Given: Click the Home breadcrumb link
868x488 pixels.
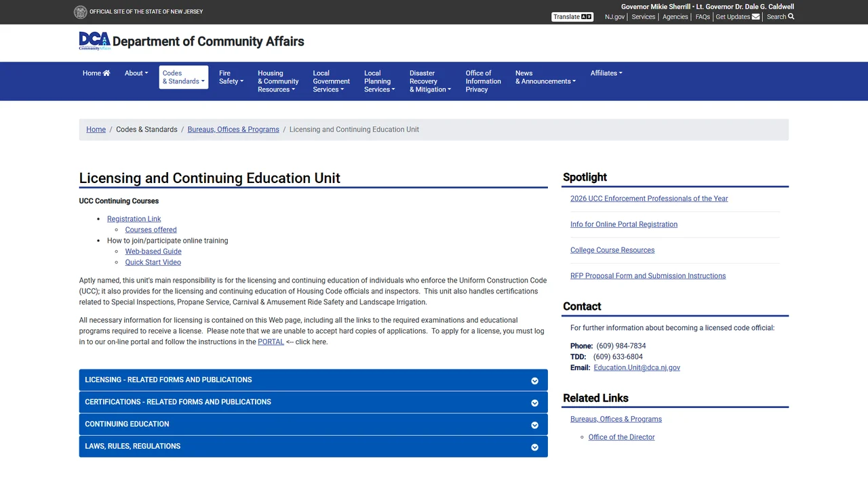Looking at the screenshot, I should (96, 129).
